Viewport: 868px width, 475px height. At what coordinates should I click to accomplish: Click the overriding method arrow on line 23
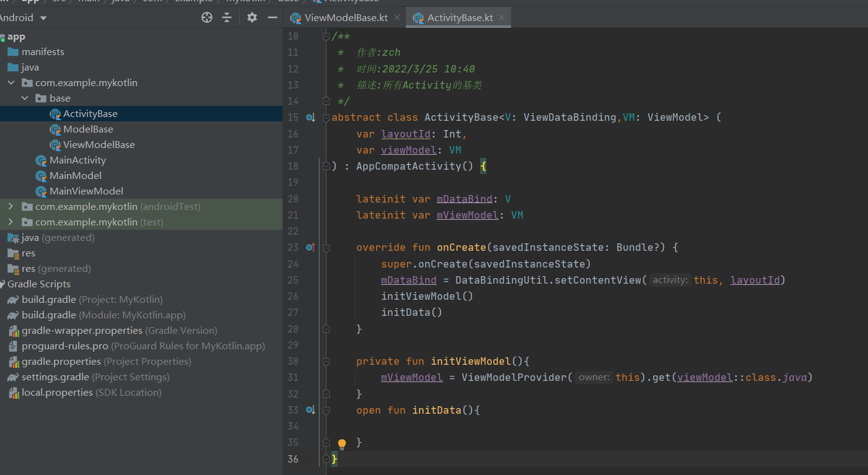(310, 246)
